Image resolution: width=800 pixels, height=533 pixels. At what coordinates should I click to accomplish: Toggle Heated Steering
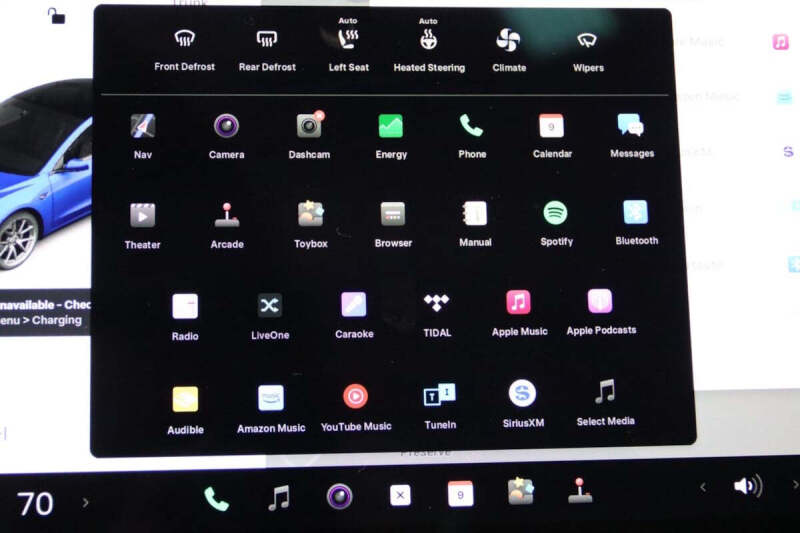(x=429, y=46)
